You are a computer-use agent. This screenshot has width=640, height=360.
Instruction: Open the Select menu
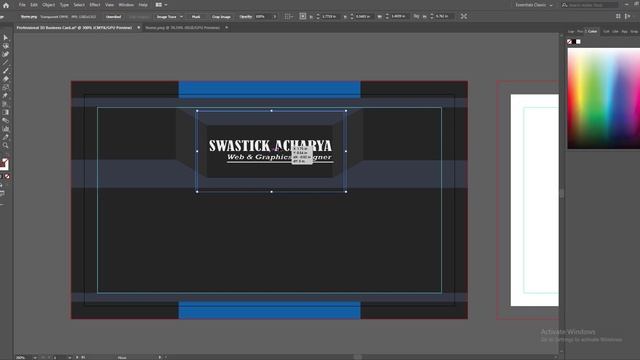(79, 5)
